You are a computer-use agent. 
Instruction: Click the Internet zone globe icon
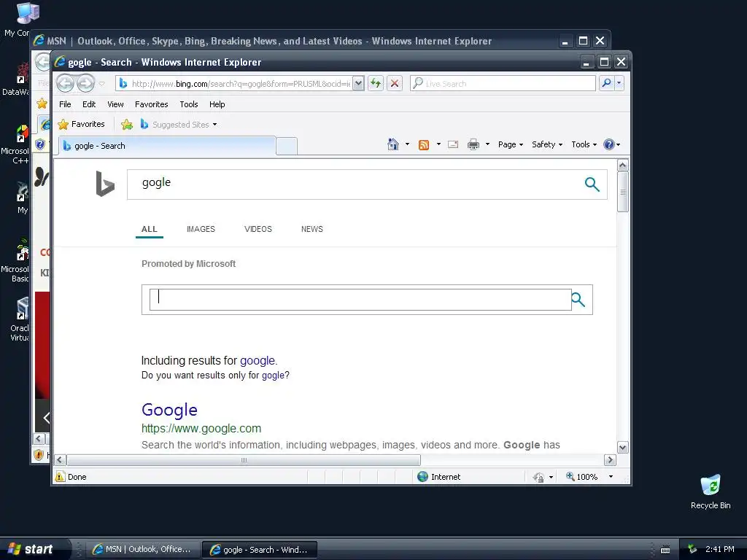422,477
